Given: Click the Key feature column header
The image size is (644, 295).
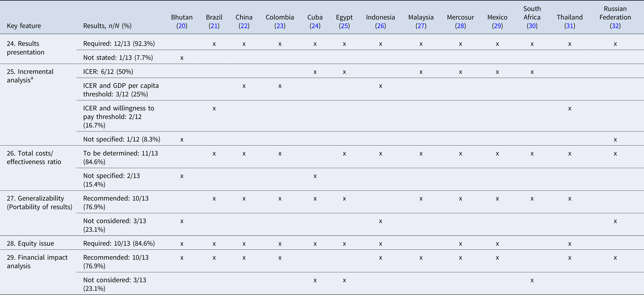Looking at the screenshot, I should coord(24,26).
